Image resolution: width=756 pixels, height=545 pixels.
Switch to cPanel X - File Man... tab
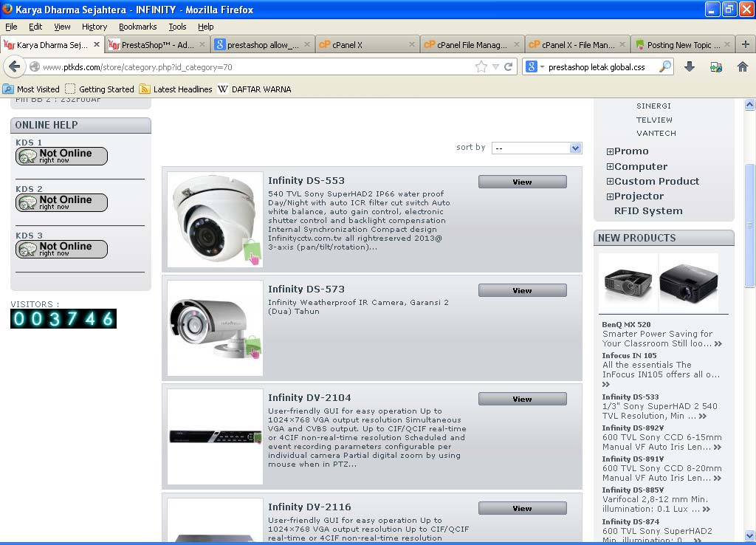pyautogui.click(x=577, y=45)
